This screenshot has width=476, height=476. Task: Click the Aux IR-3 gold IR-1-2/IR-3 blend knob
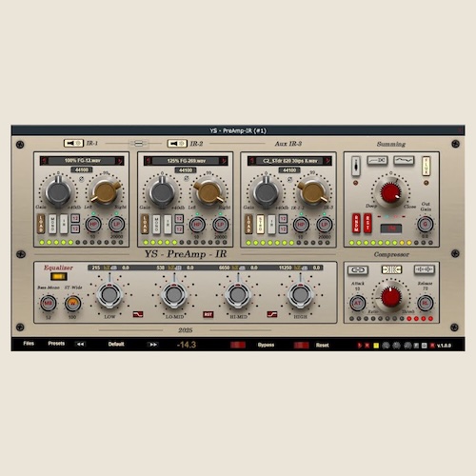pos(312,192)
